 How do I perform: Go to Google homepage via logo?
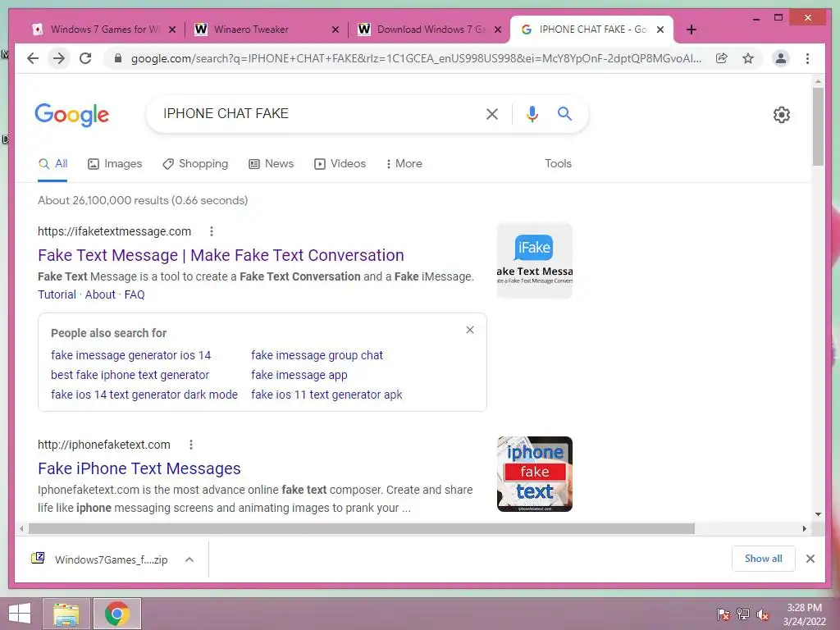pyautogui.click(x=72, y=115)
